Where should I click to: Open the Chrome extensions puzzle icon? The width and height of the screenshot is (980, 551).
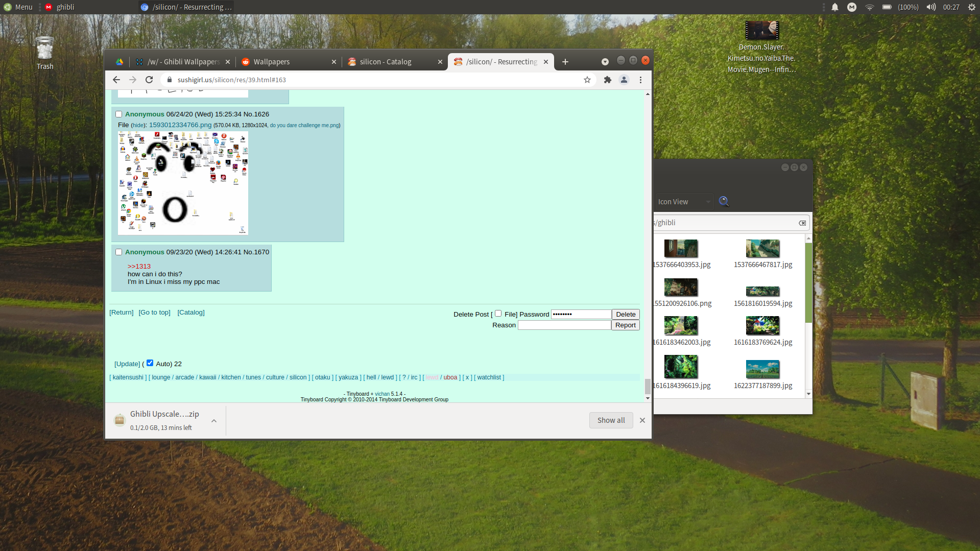(x=608, y=80)
